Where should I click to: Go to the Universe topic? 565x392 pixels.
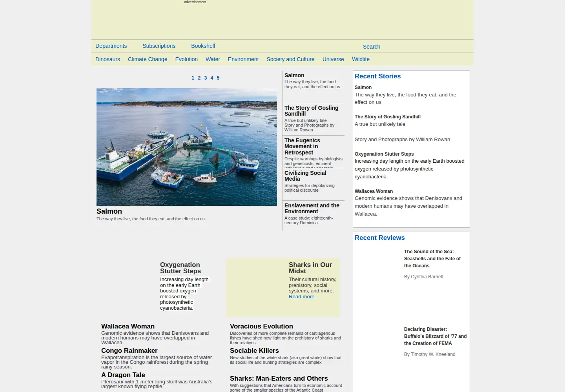pos(333,59)
